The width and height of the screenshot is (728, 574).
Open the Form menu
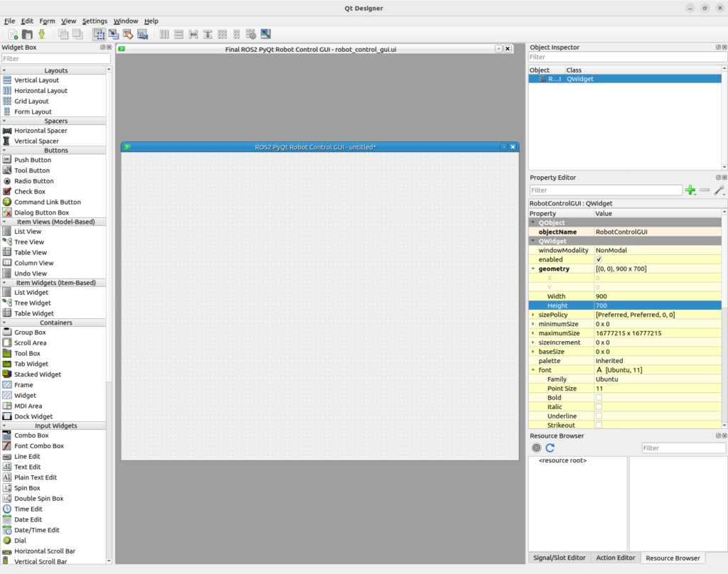coord(47,21)
